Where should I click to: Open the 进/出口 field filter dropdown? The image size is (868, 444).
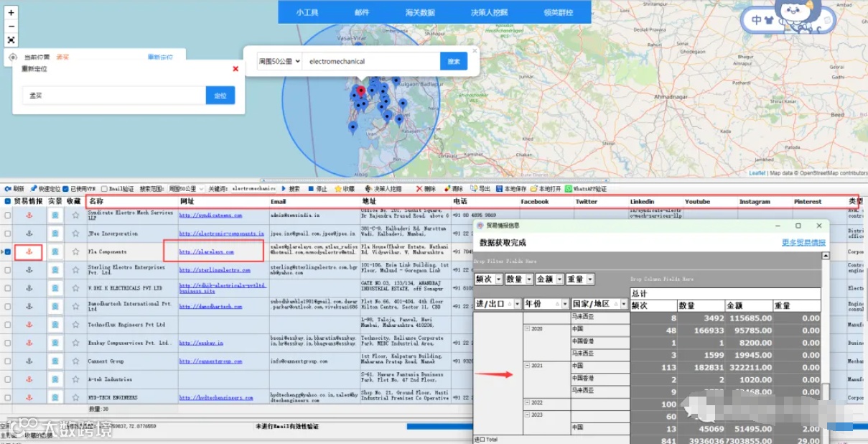point(518,304)
